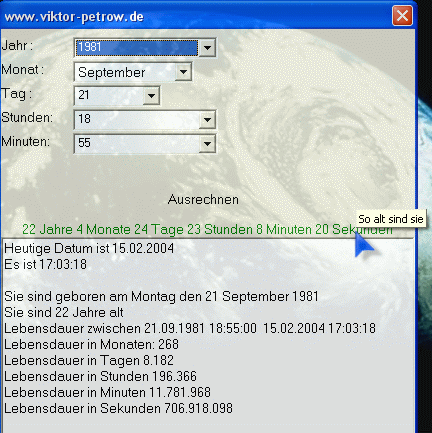This screenshot has width=432, height=433.
Task: Click the So alt sind sie tooltip
Action: point(391,219)
